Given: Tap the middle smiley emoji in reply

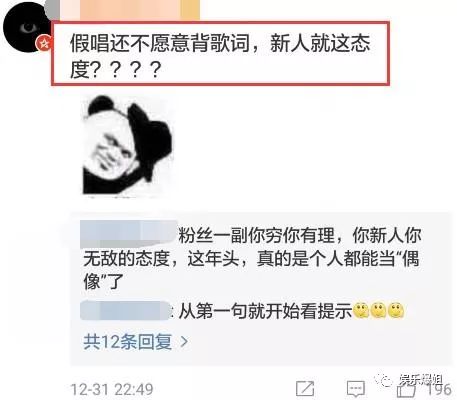Looking at the screenshot, I should point(378,311).
